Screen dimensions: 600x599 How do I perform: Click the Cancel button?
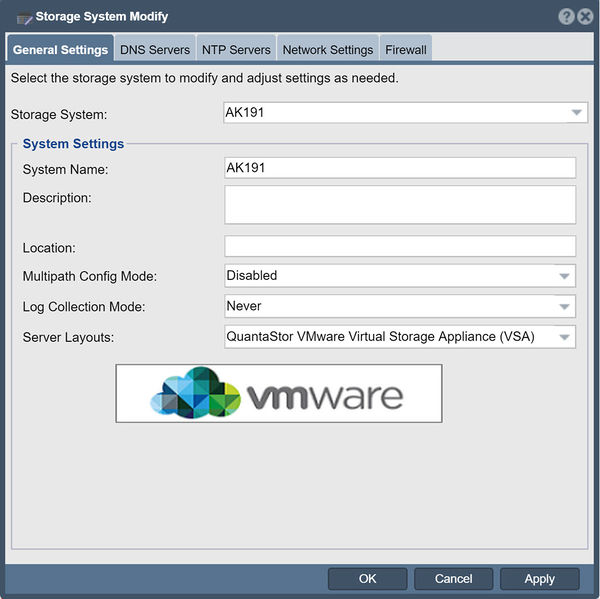[453, 579]
